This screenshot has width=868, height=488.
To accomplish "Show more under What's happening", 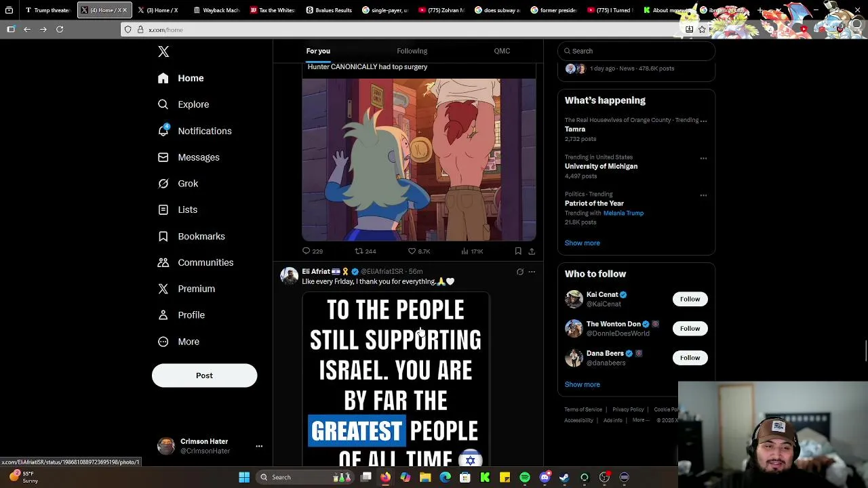I will coord(583,243).
